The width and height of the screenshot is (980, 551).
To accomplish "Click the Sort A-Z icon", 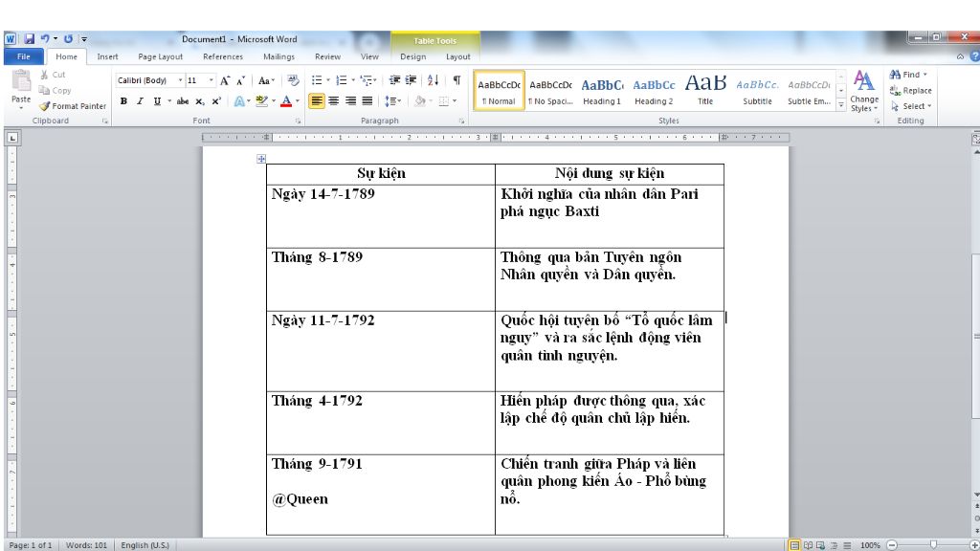I will pos(434,80).
